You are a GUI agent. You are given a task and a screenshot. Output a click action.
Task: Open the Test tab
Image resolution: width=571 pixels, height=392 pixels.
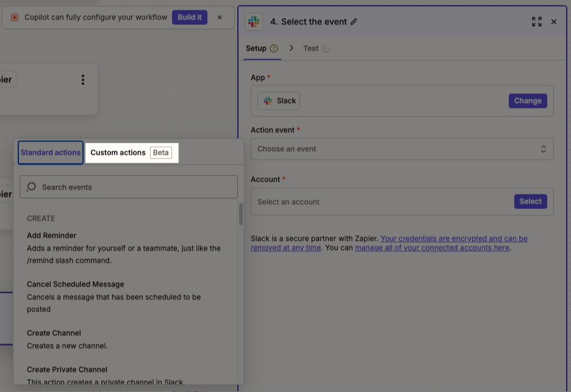coord(311,48)
